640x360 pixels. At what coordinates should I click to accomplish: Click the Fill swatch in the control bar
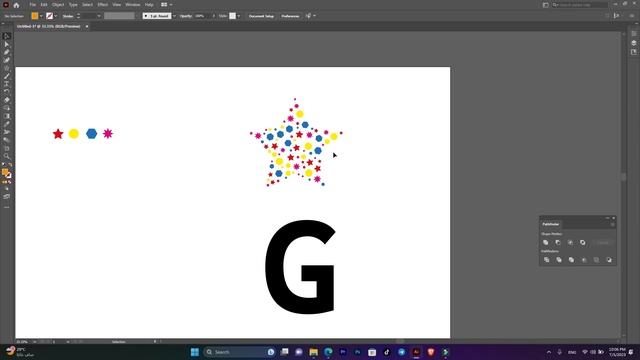pos(35,16)
